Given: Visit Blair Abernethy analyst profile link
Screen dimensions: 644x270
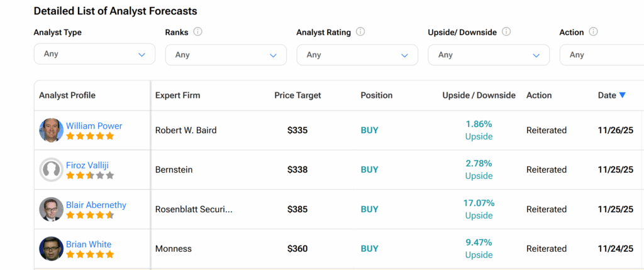Looking at the screenshot, I should pyautogui.click(x=96, y=205).
